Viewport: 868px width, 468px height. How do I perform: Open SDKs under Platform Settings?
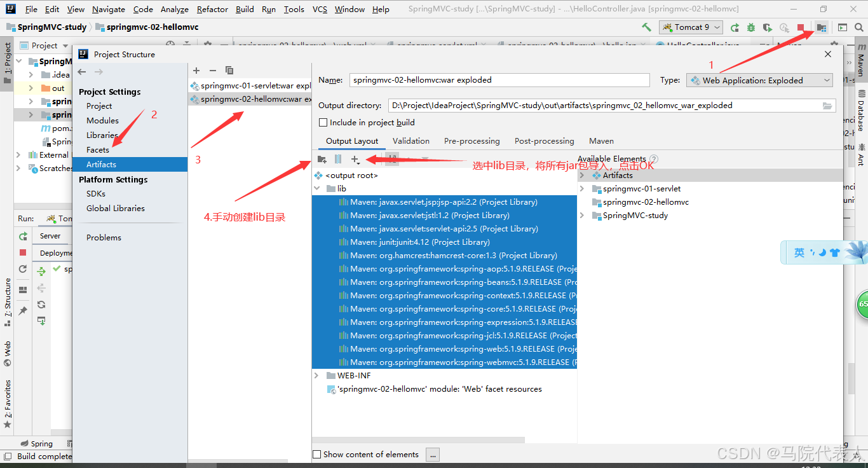pos(96,194)
